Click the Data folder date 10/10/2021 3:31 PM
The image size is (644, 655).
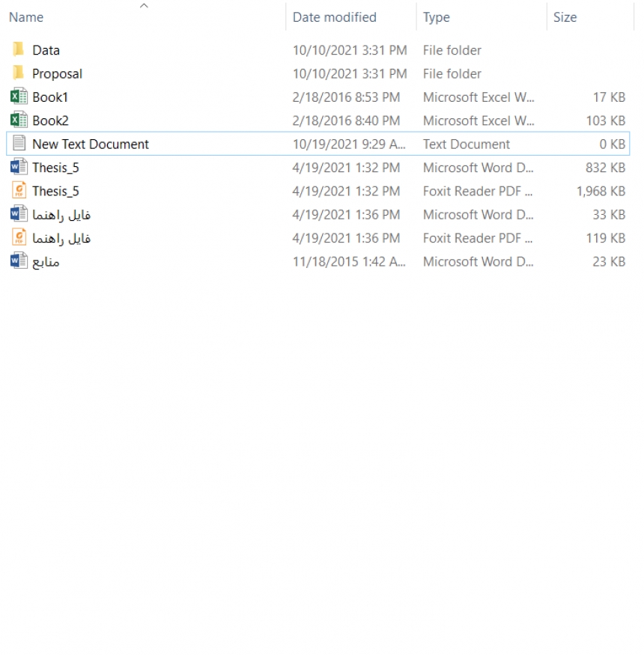(350, 50)
